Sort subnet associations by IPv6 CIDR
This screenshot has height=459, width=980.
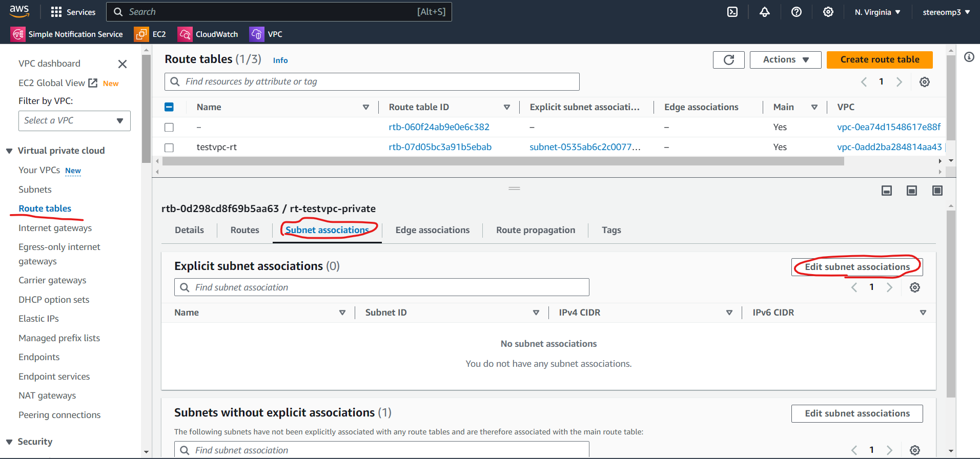coord(923,312)
